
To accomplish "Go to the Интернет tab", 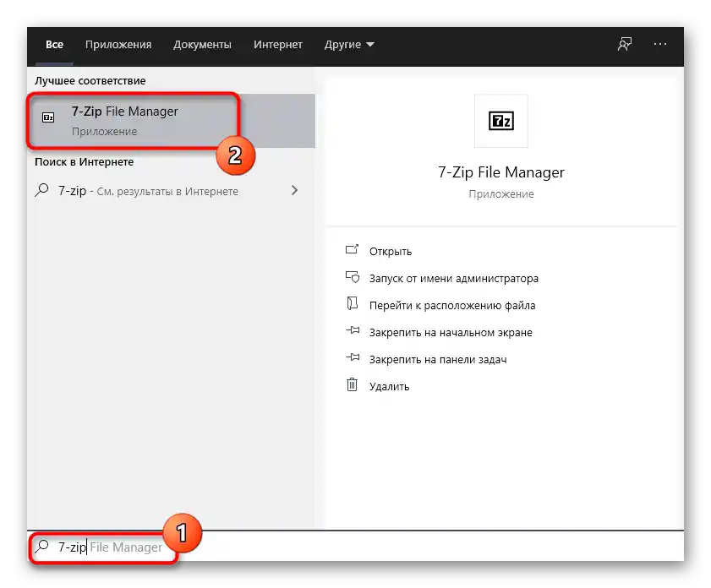I will tap(278, 45).
